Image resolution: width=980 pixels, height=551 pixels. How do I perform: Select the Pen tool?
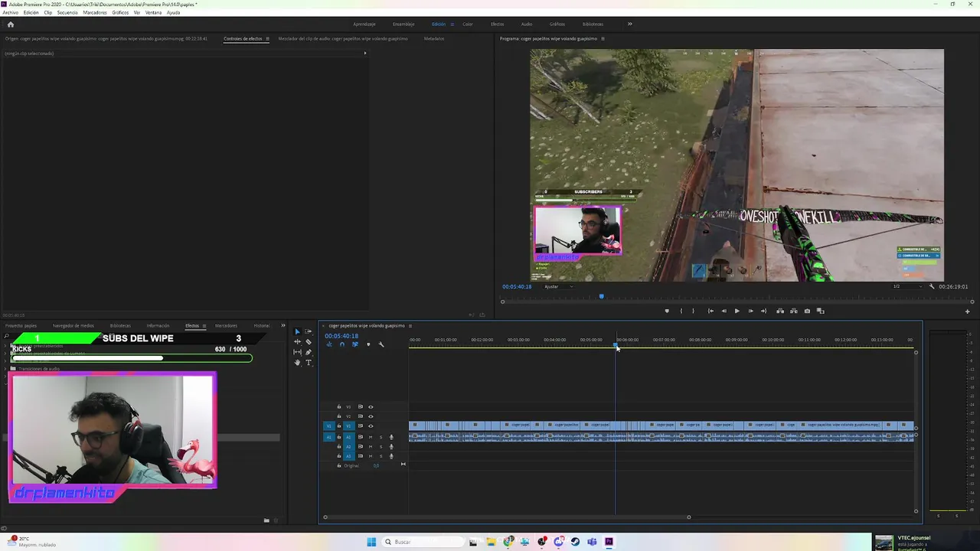coord(309,352)
